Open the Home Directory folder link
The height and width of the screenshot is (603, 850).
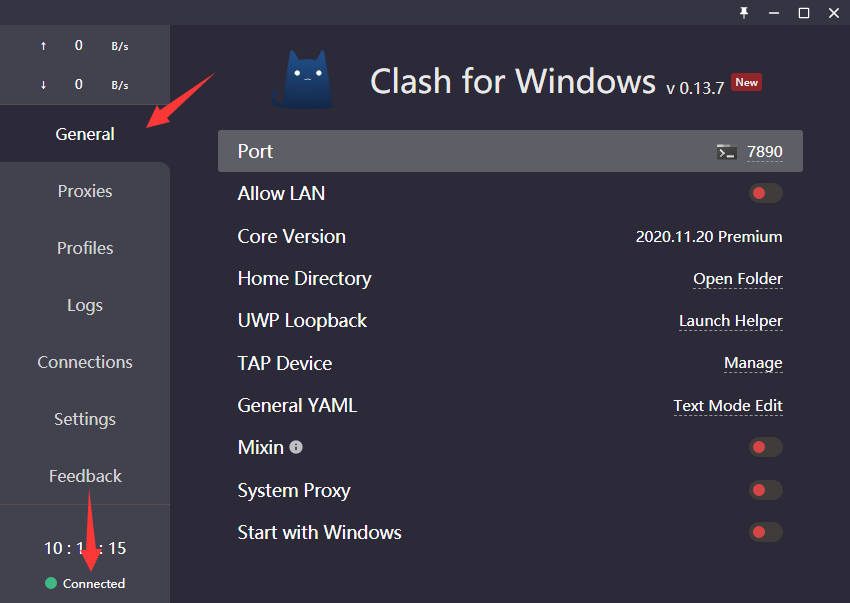(x=738, y=279)
